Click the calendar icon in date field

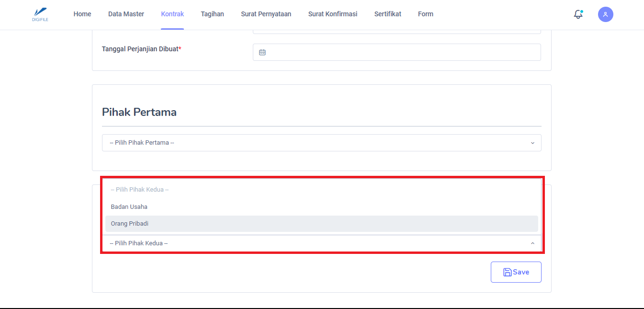(262, 52)
